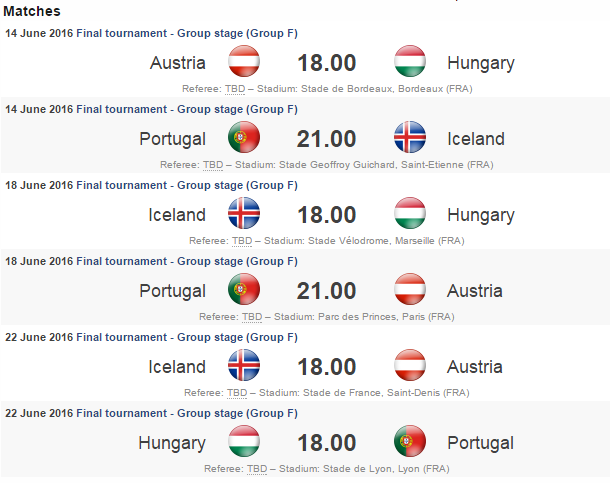Click Iceland flag in Portugal vs Iceland match

410,138
